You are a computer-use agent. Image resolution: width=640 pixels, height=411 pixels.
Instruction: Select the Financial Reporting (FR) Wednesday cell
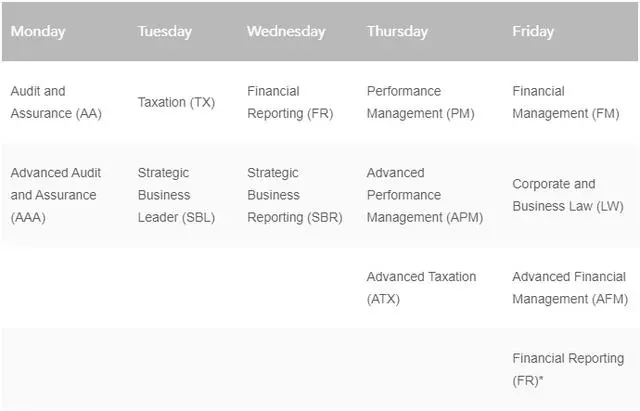tap(290, 102)
